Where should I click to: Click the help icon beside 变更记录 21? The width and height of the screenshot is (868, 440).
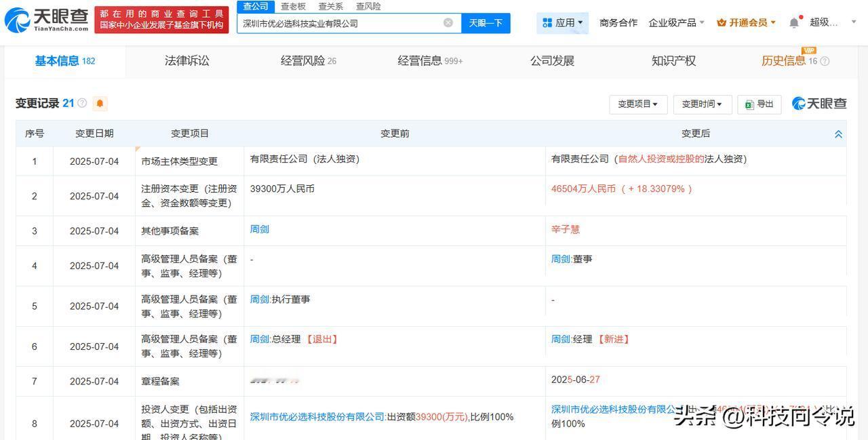[x=82, y=103]
